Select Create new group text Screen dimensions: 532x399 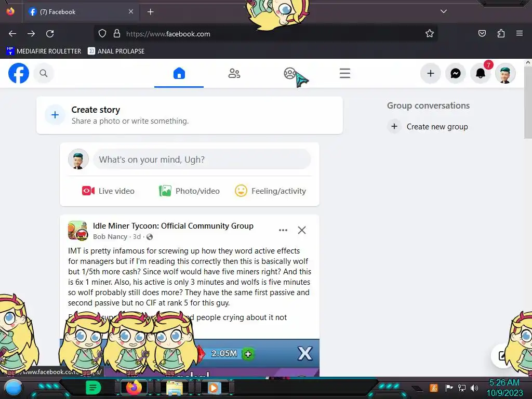point(437,127)
